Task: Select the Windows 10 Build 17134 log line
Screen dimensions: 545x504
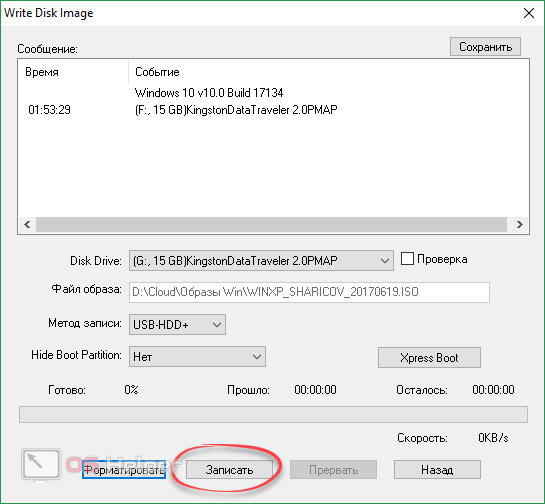Action: (209, 93)
